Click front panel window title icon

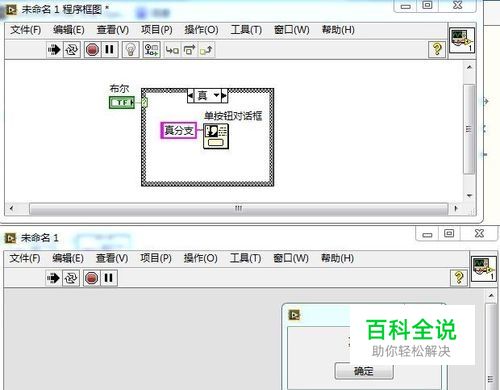coord(10,238)
